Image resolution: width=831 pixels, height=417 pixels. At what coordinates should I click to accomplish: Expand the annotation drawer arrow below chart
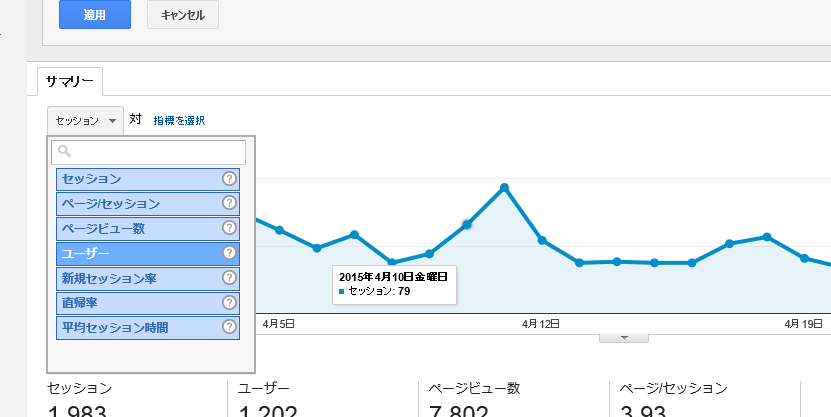pos(623,338)
